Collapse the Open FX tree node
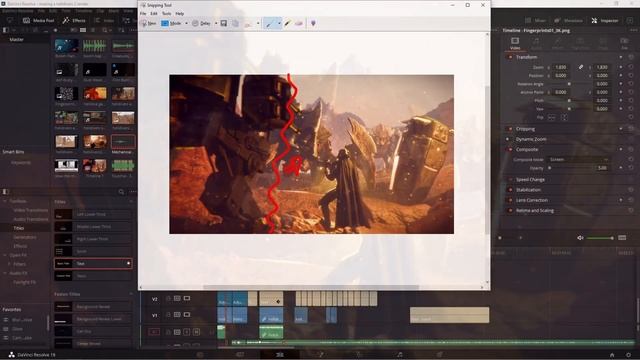This screenshot has height=360, width=640. (5, 255)
